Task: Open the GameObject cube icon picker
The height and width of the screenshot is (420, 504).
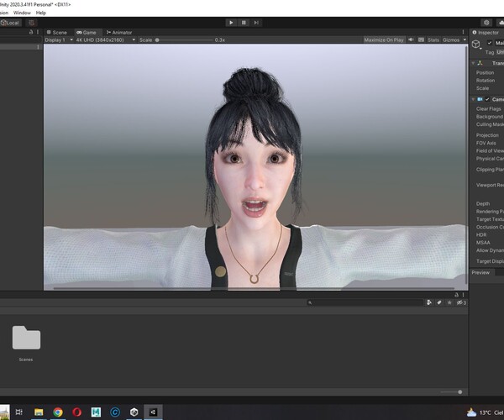Action: click(x=476, y=45)
